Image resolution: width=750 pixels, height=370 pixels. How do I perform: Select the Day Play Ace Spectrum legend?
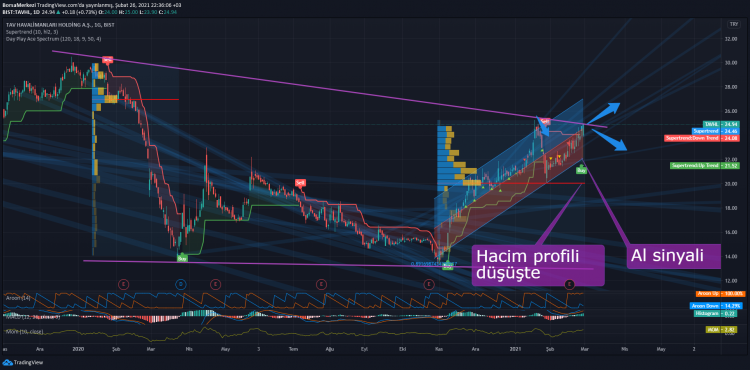tap(53, 39)
